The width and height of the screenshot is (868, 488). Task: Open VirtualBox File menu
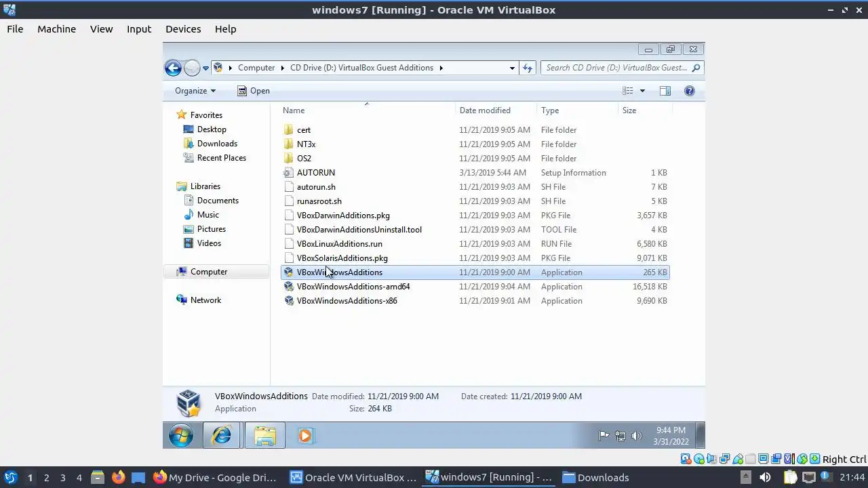tap(15, 29)
